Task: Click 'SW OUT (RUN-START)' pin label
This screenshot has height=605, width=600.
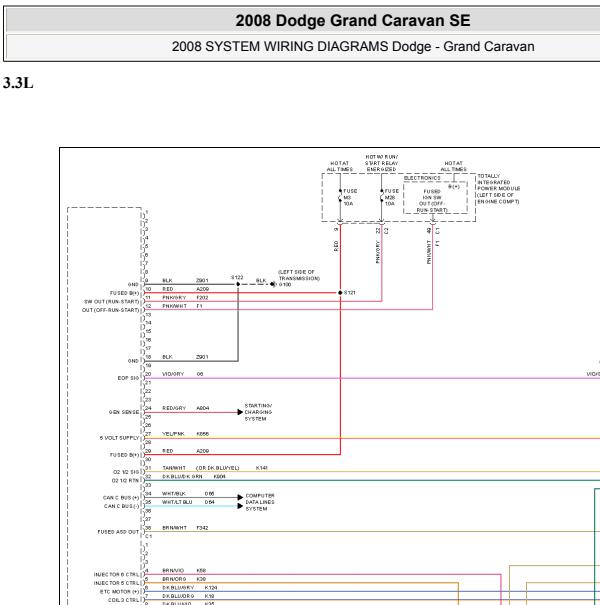Action: 112,302
